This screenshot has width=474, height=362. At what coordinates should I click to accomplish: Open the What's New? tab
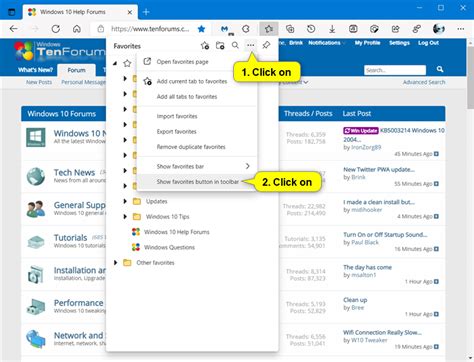(36, 70)
